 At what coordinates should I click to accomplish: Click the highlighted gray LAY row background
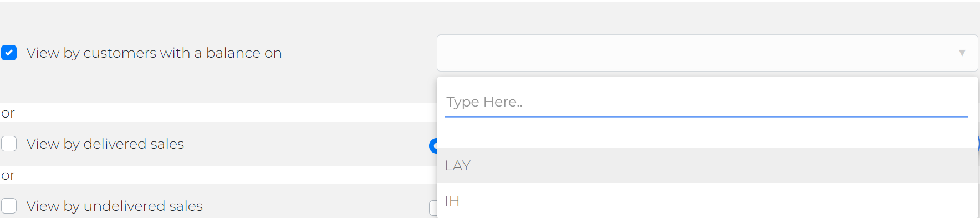pyautogui.click(x=707, y=165)
